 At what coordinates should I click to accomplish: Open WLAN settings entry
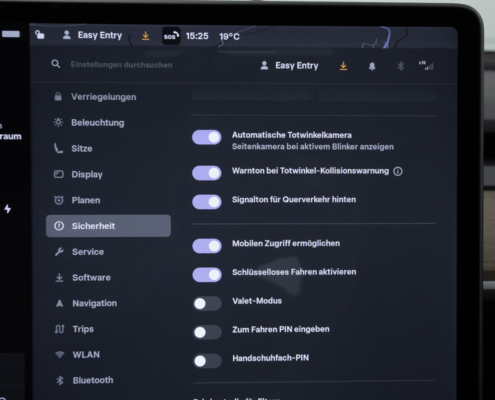pyautogui.click(x=108, y=354)
